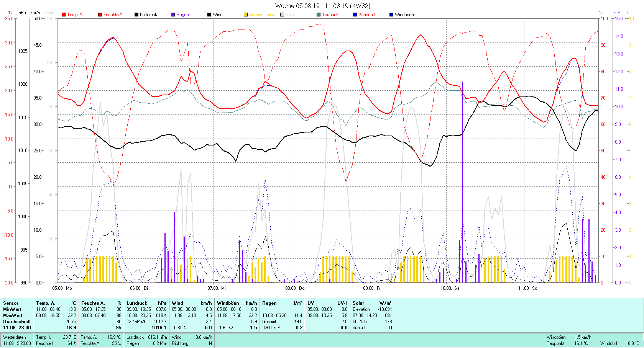Click the Elevation label in Solar column

(361, 309)
